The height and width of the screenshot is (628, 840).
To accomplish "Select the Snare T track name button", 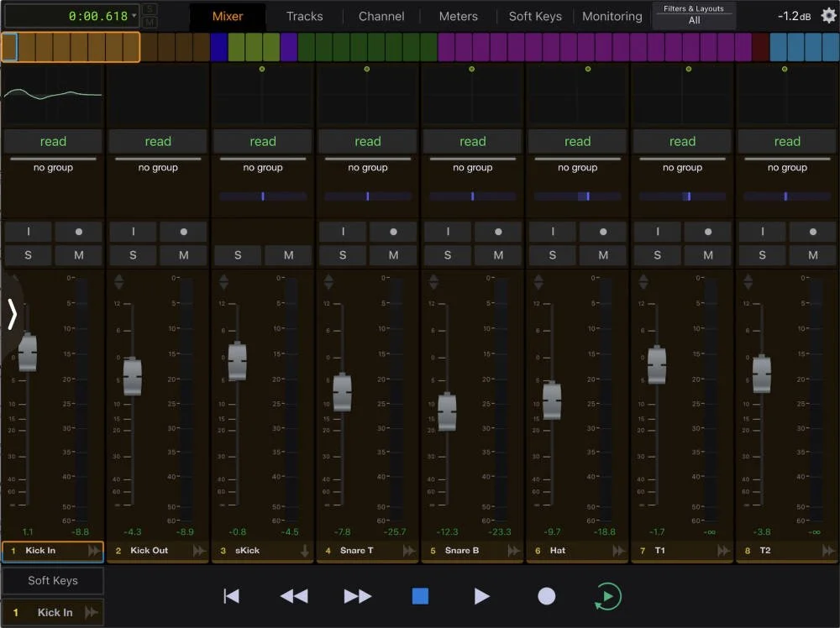I will coord(368,551).
